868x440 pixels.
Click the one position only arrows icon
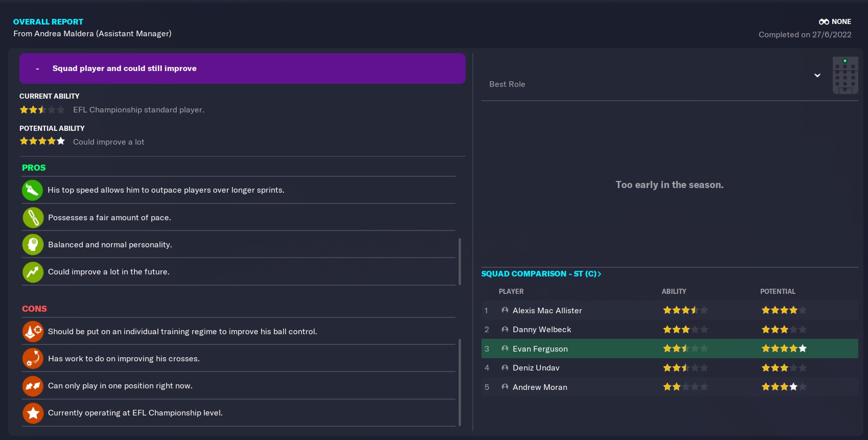point(33,386)
